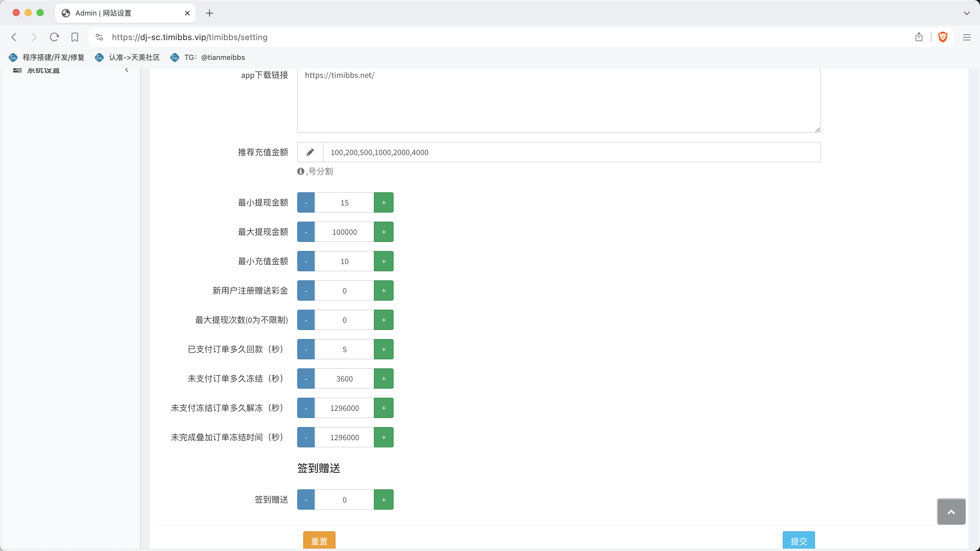Increase 最小提现金额 with the plus button
This screenshot has height=551, width=980.
click(x=383, y=202)
